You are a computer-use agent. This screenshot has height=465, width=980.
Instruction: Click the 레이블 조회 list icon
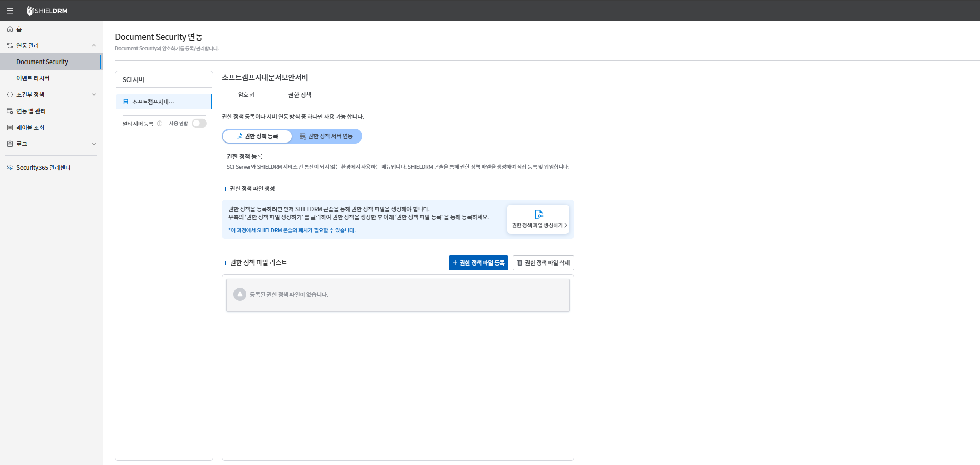pyautogui.click(x=10, y=128)
